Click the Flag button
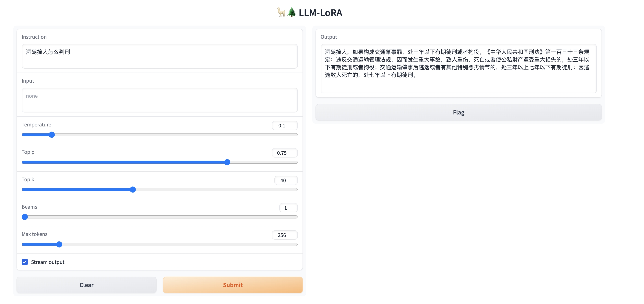Viewport: 644px width, 304px height. point(458,112)
